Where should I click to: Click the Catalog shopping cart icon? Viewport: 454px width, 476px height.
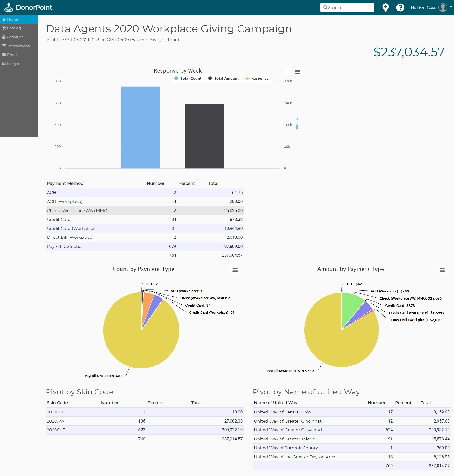4,28
